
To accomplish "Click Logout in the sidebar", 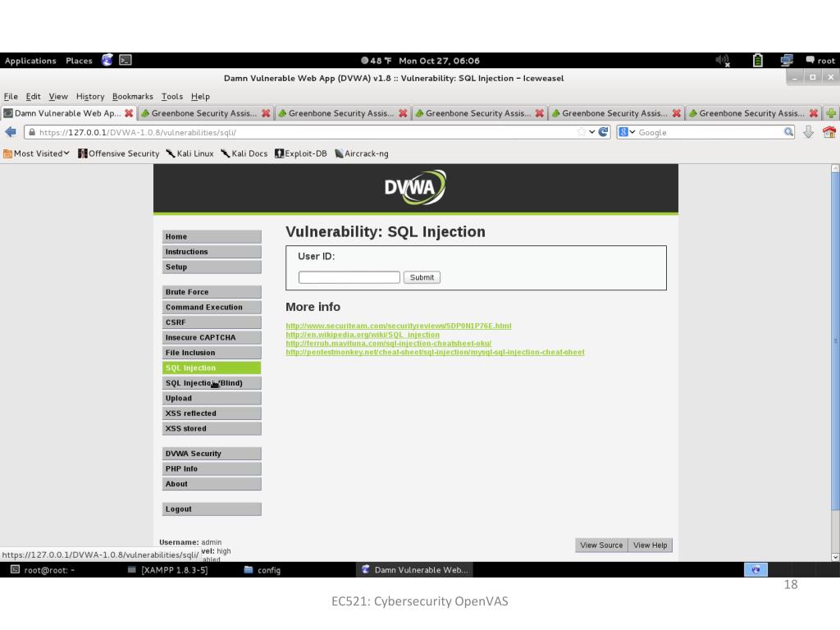I will 212,509.
